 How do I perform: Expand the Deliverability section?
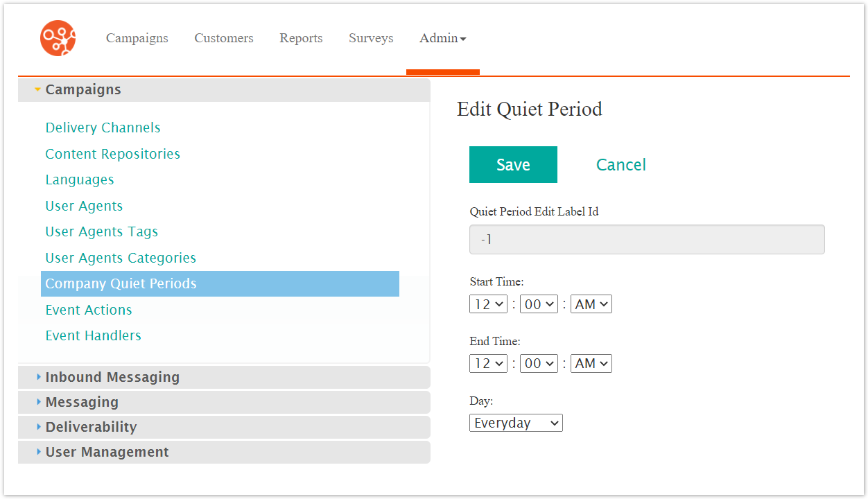tap(91, 427)
